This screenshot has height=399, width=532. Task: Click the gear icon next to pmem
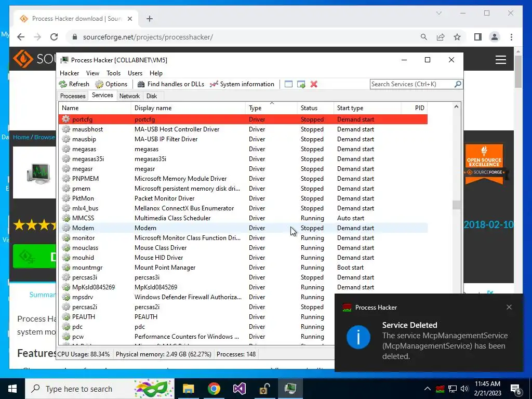(x=66, y=188)
